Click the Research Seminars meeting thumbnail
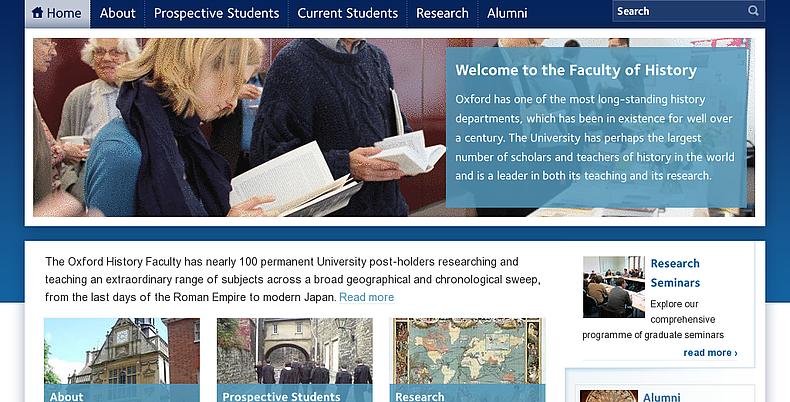 tap(613, 287)
